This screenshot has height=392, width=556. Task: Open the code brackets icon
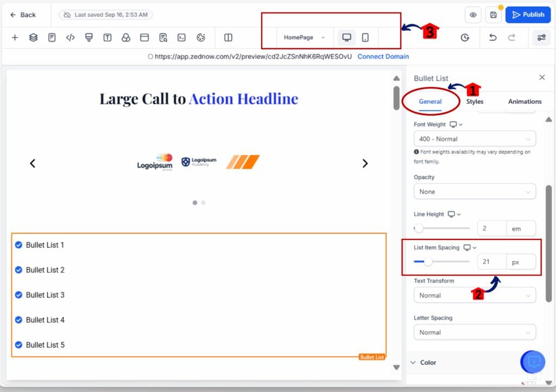70,37
